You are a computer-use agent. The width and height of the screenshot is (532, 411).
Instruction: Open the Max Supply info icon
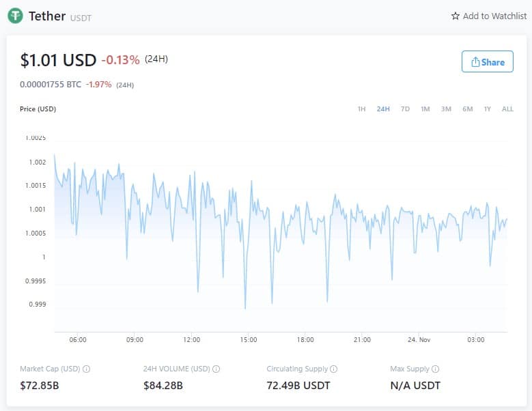435,369
